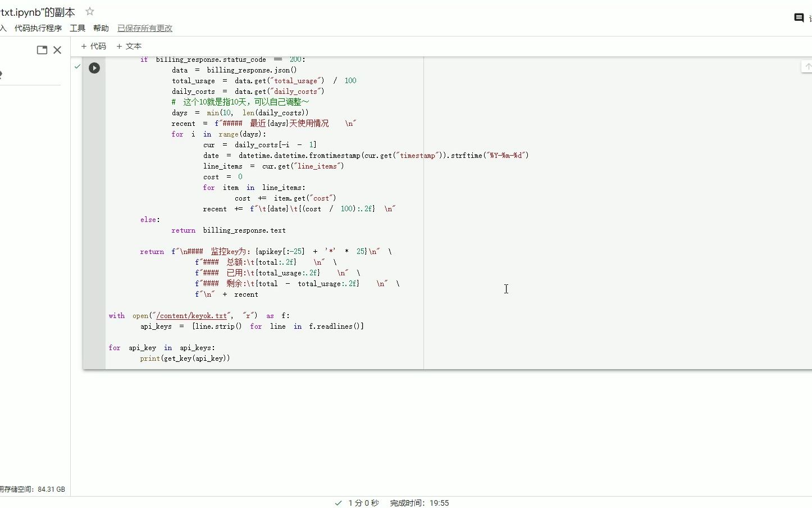Click the completion checkmark in the status bar
The height and width of the screenshot is (508, 812).
point(337,503)
